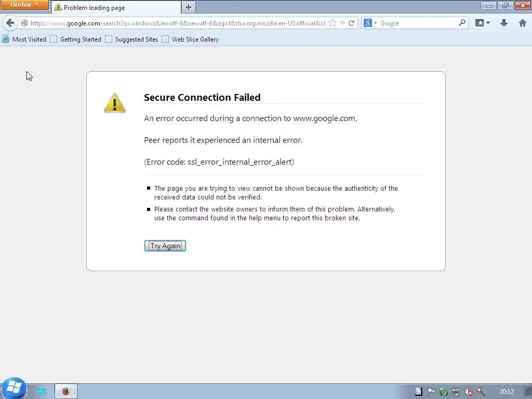The image size is (532, 399).
Task: Click the Try Again button
Action: tap(165, 246)
